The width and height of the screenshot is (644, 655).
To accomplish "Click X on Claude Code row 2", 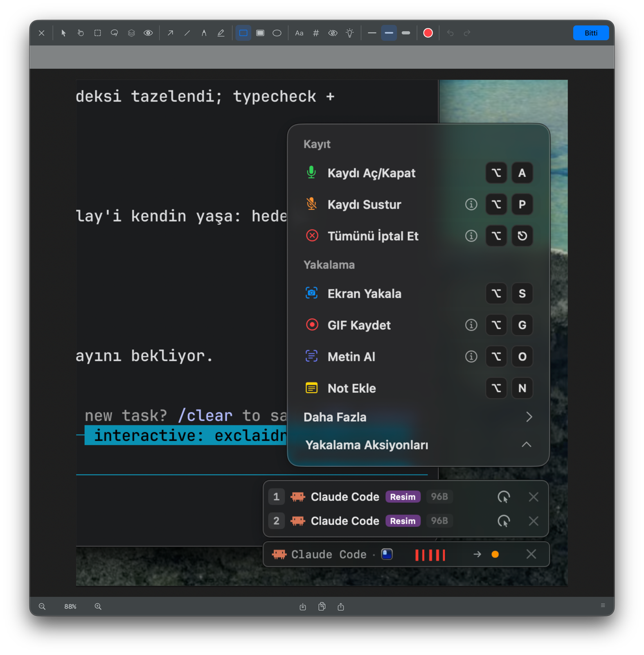I will [x=533, y=521].
